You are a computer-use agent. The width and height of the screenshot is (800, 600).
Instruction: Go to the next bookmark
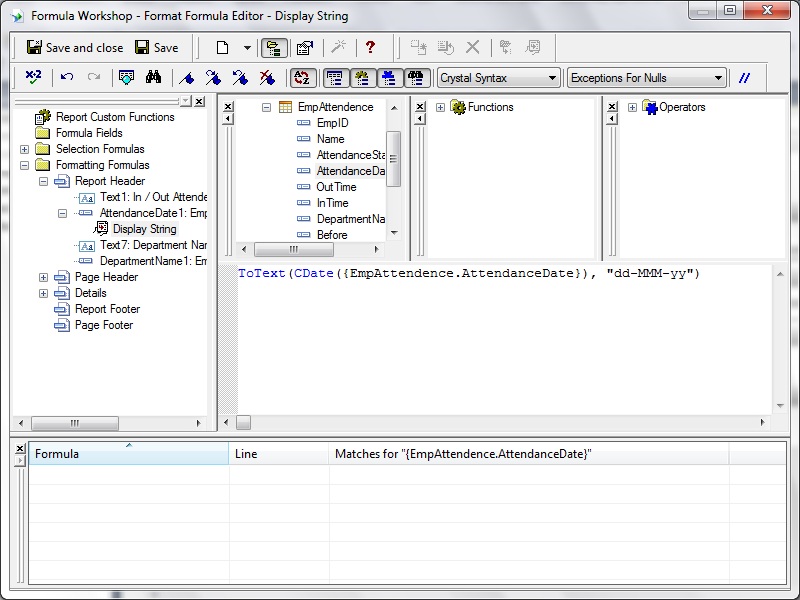(x=213, y=78)
